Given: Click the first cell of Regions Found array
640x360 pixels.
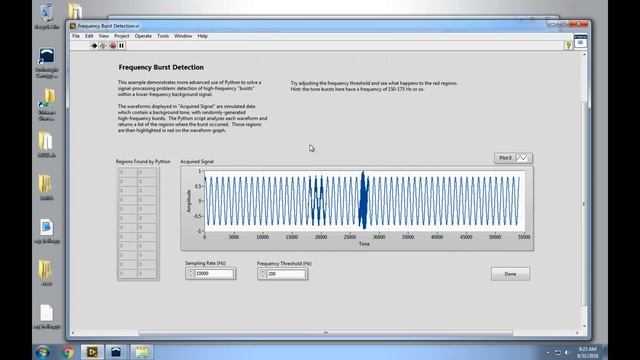Looking at the screenshot, I should click(x=128, y=172).
